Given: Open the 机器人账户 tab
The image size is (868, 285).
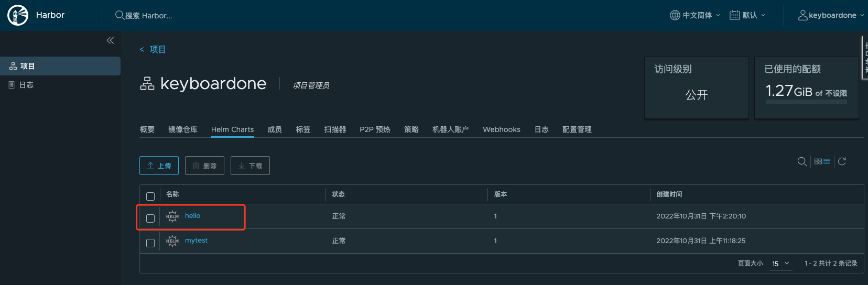Looking at the screenshot, I should click(451, 129).
